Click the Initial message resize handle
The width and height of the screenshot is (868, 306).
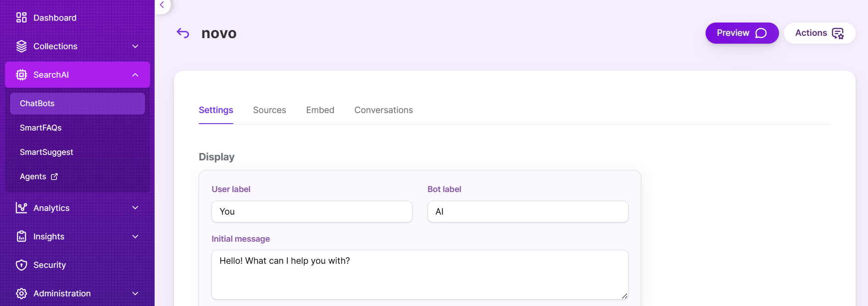[x=624, y=296]
